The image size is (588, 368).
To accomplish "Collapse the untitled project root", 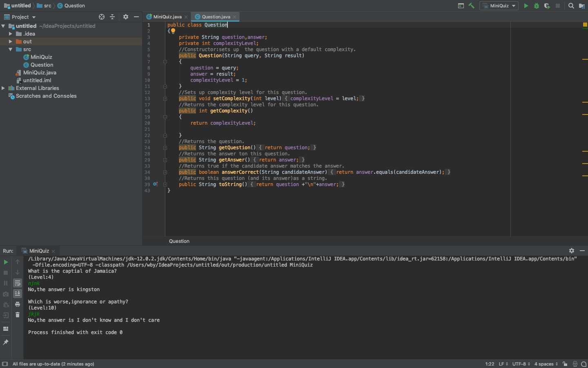I will (x=3, y=26).
